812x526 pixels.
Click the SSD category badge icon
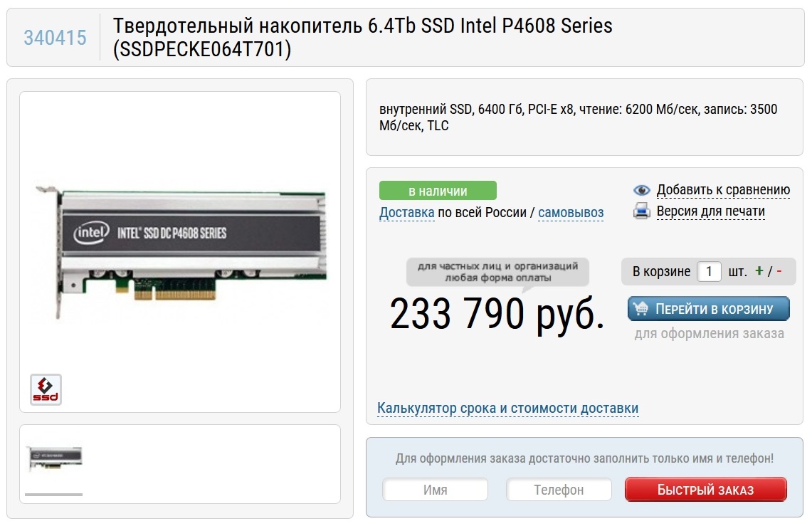pyautogui.click(x=46, y=389)
